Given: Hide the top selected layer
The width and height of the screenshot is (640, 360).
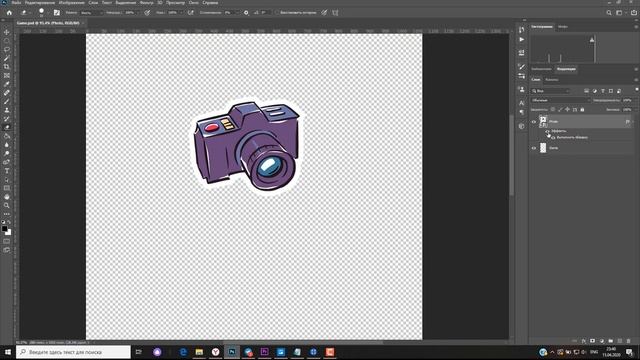Looking at the screenshot, I should click(x=534, y=122).
